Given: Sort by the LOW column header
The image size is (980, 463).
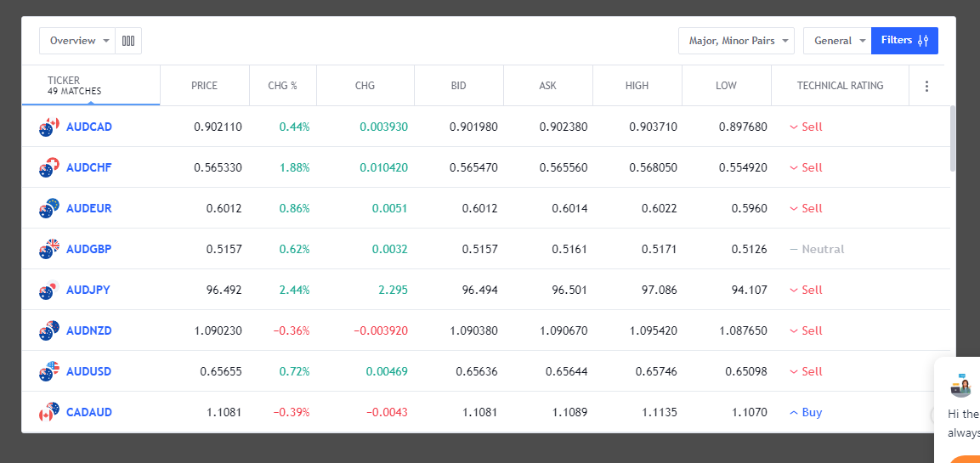Looking at the screenshot, I should 726,86.
